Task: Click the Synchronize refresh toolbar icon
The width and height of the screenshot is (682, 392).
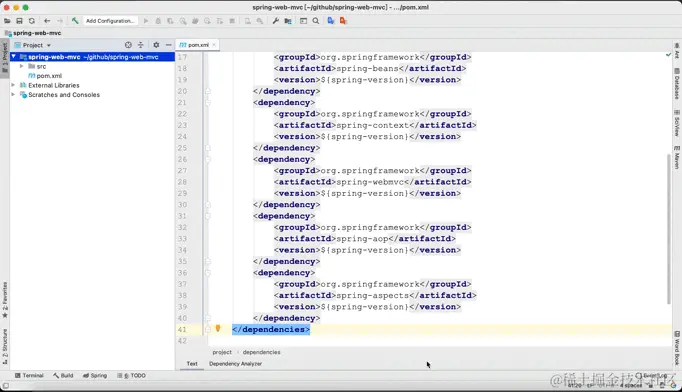Action: 32,21
